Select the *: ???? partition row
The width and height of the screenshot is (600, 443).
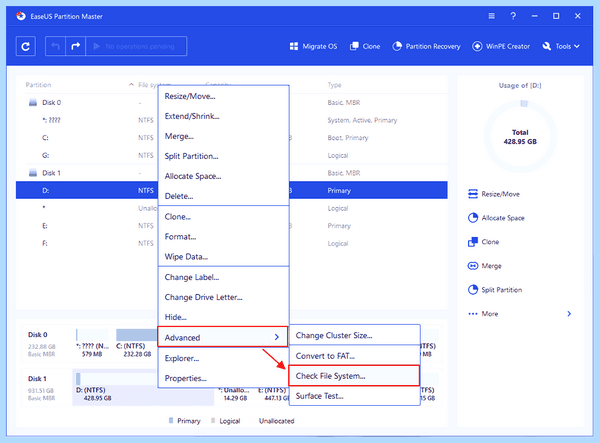click(232, 120)
